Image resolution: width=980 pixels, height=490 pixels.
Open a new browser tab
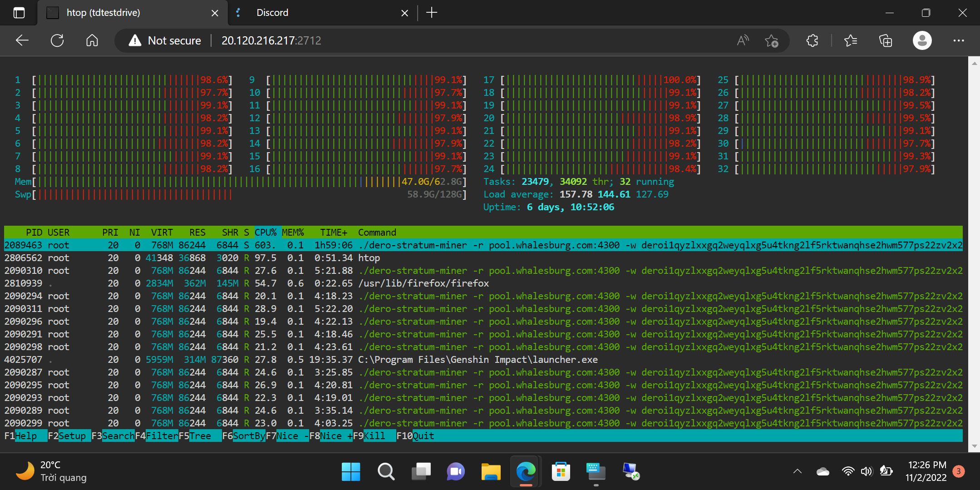[431, 12]
